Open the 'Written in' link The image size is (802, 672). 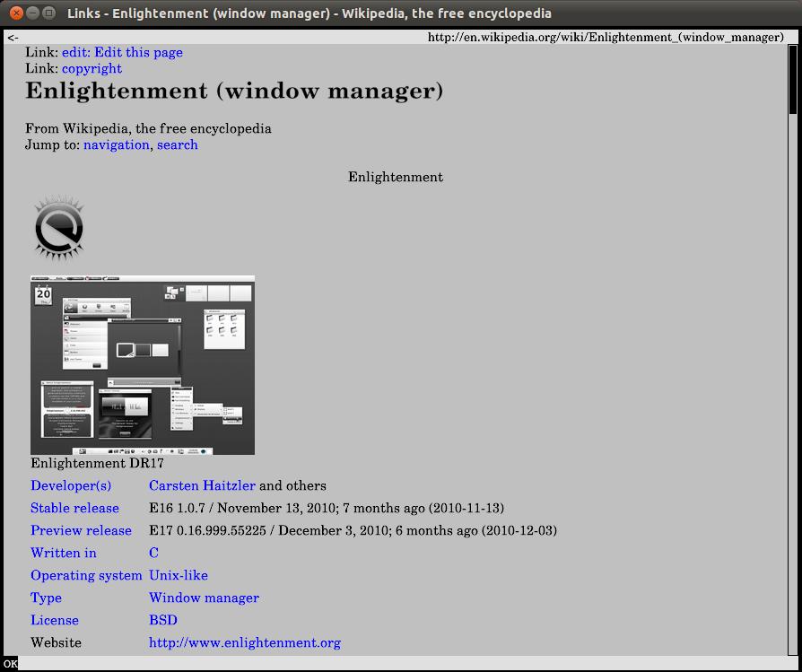pyautogui.click(x=64, y=554)
